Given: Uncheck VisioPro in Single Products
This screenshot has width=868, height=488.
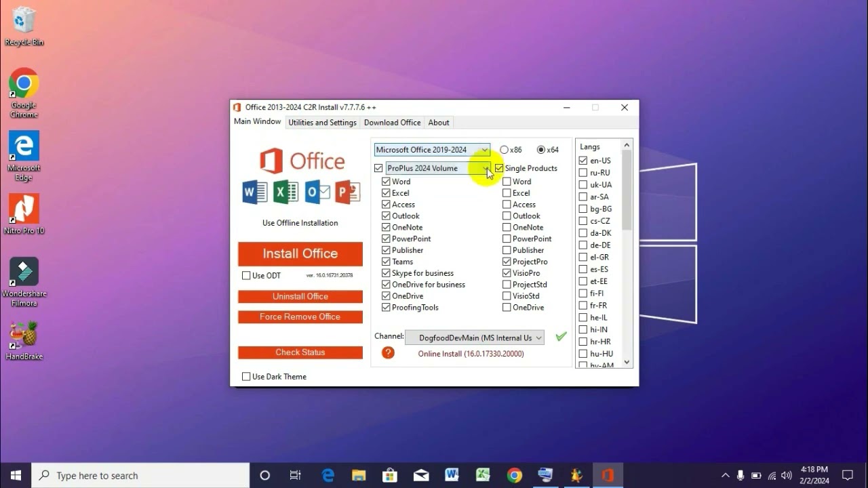Looking at the screenshot, I should [x=507, y=273].
